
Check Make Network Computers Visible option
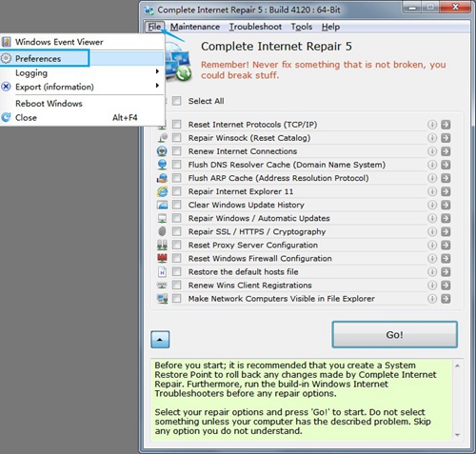click(177, 299)
